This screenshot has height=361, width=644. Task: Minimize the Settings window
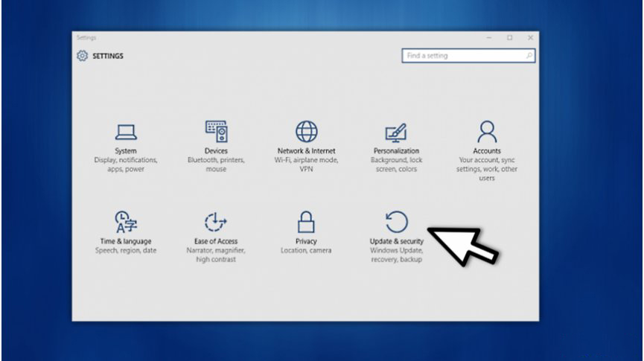(x=488, y=38)
